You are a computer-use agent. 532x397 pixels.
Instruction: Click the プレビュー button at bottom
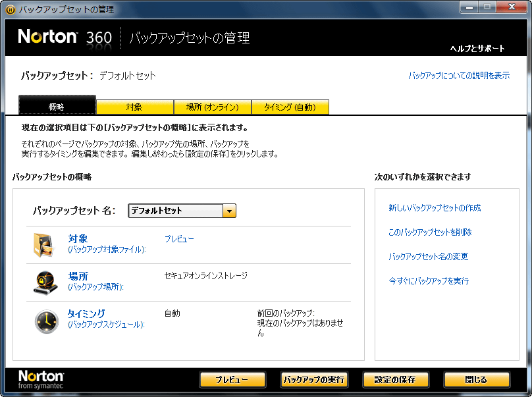tap(232, 380)
